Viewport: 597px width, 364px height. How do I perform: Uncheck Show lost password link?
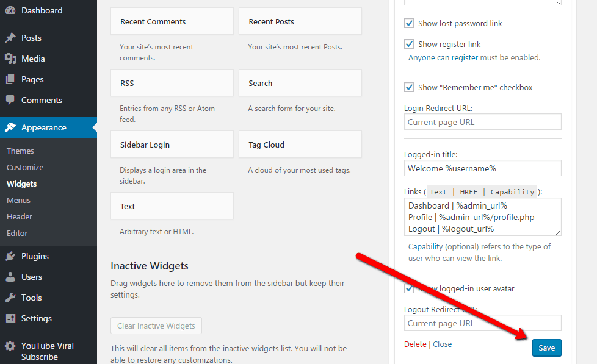[409, 23]
